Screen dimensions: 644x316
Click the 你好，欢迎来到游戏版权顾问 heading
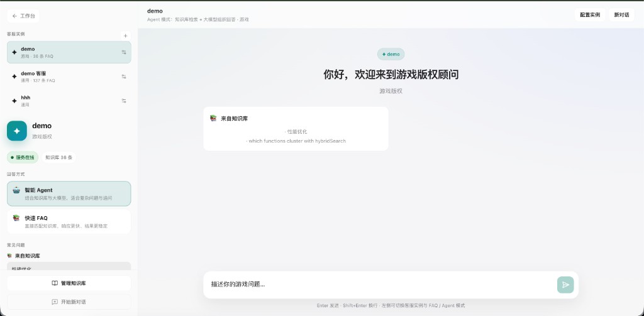click(x=391, y=74)
